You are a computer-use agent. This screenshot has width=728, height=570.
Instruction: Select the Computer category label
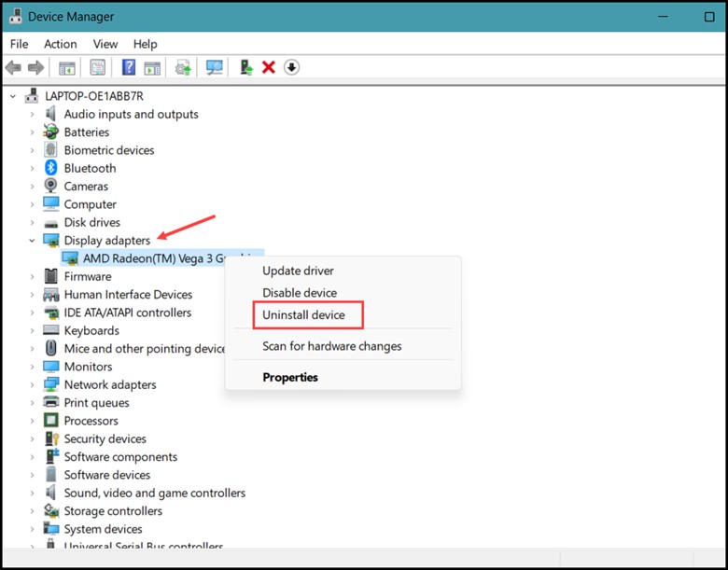[91, 204]
